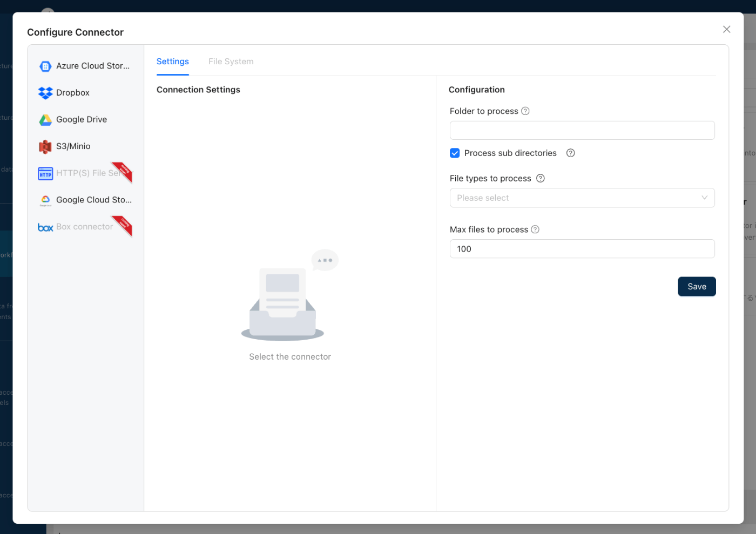
Task: Open help for Max files to process
Action: [x=535, y=229]
